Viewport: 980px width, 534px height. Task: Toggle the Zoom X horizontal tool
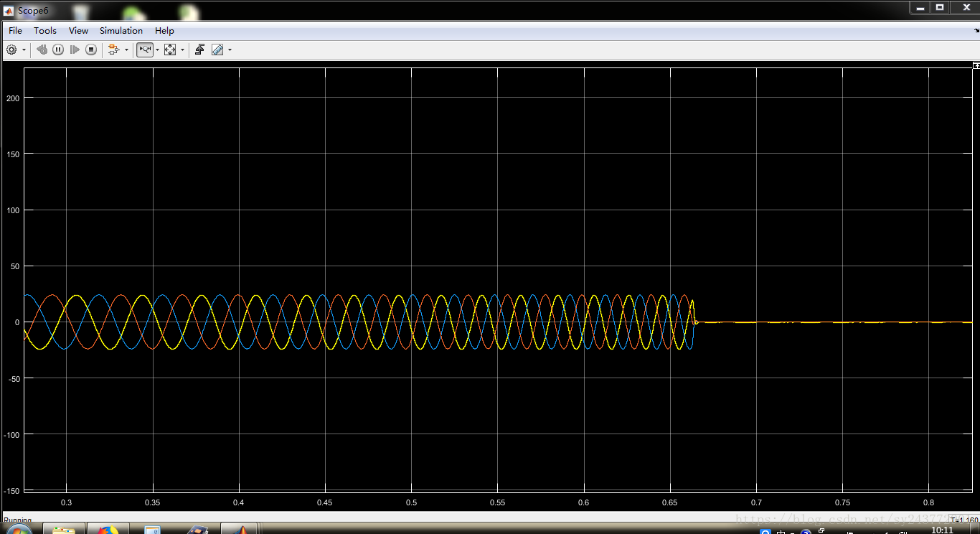(x=145, y=50)
